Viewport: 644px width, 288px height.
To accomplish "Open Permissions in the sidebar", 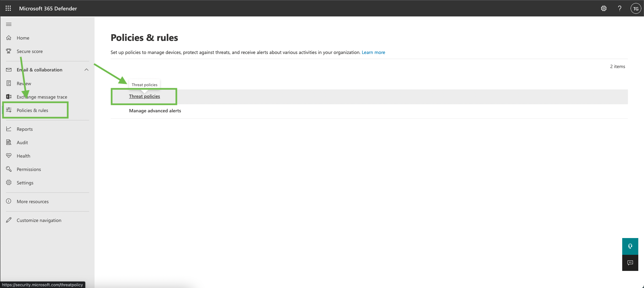I will pyautogui.click(x=29, y=169).
